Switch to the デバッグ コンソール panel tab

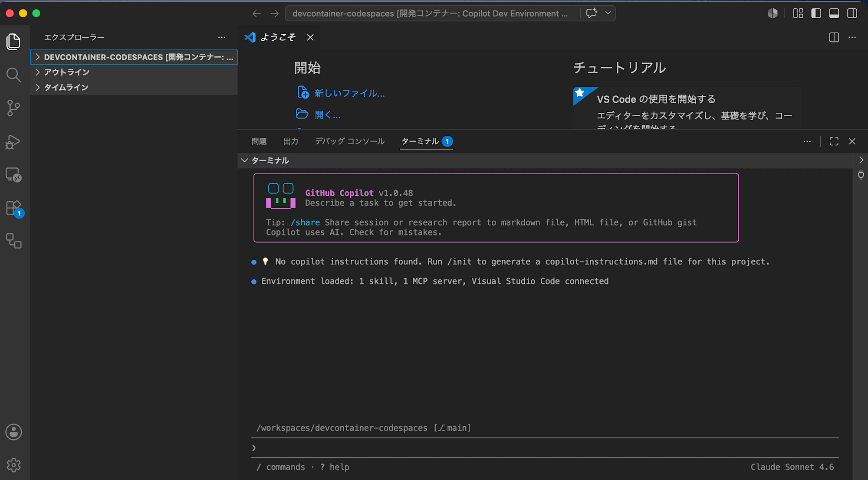[350, 141]
